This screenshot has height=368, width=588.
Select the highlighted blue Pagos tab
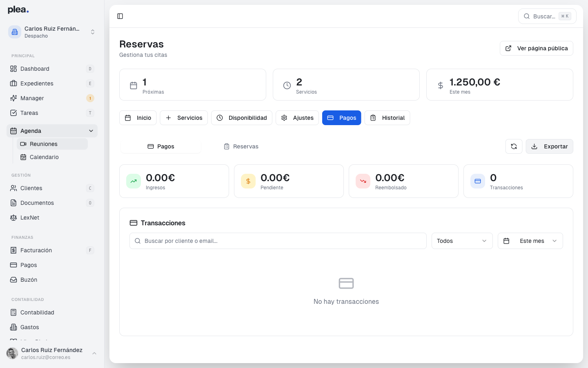[342, 118]
